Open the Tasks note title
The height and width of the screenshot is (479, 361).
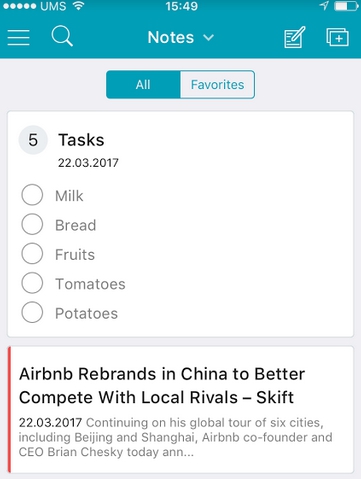81,140
